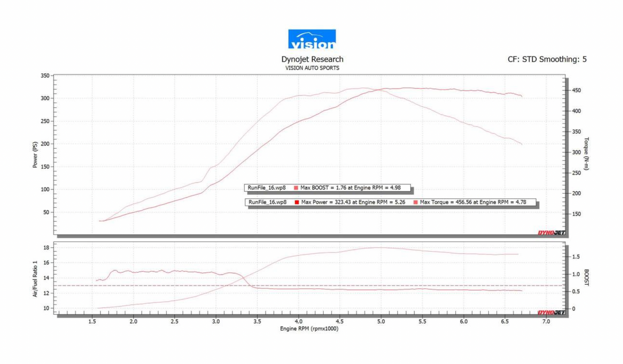Click the 50 tick on Power axis
Image resolution: width=623 pixels, height=364 pixels.
coord(46,212)
